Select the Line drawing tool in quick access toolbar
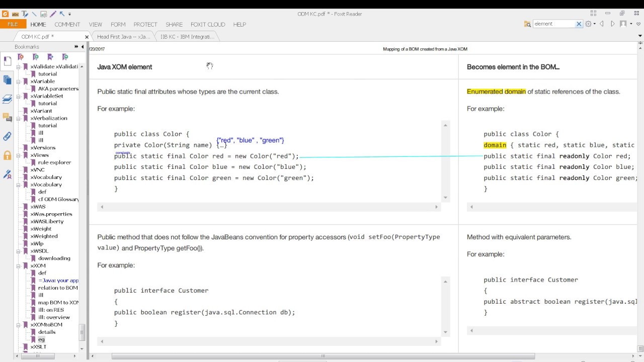Viewport: 644px width, 362px height. [34, 14]
